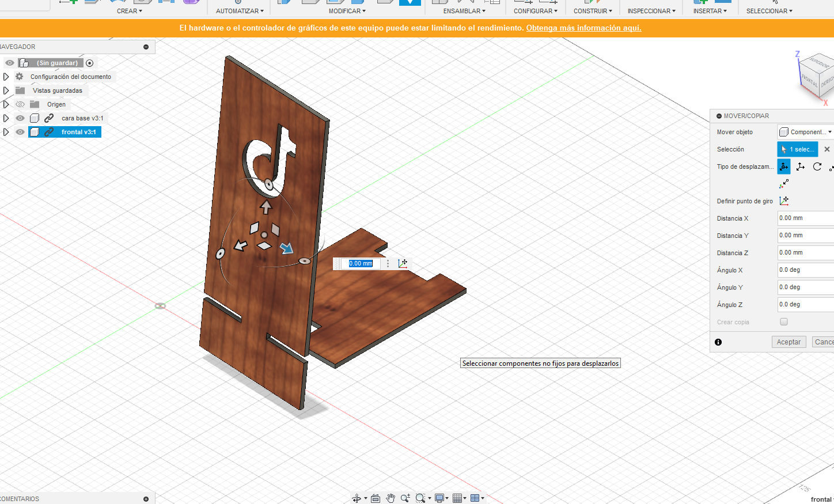Collapse the Mover/Copiar dialog header

point(719,116)
